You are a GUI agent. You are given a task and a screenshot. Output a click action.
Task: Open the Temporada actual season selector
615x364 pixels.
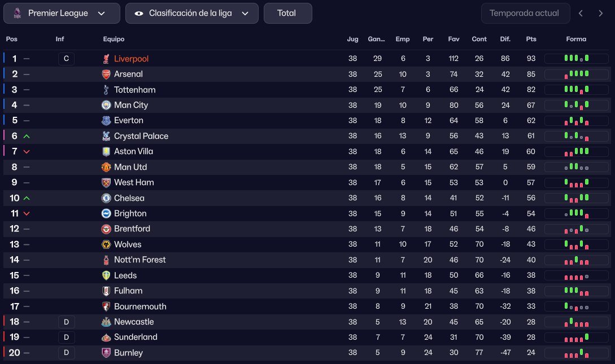click(525, 13)
